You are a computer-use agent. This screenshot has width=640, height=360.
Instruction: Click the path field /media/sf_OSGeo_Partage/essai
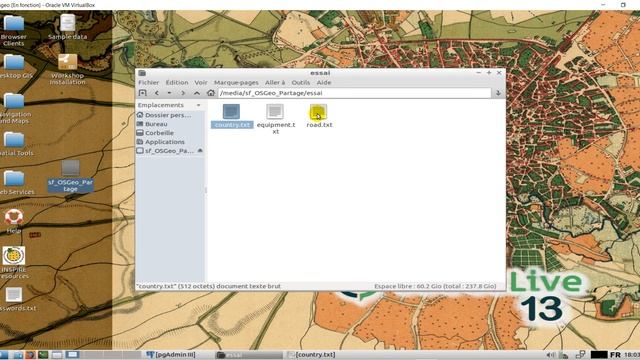click(x=354, y=93)
